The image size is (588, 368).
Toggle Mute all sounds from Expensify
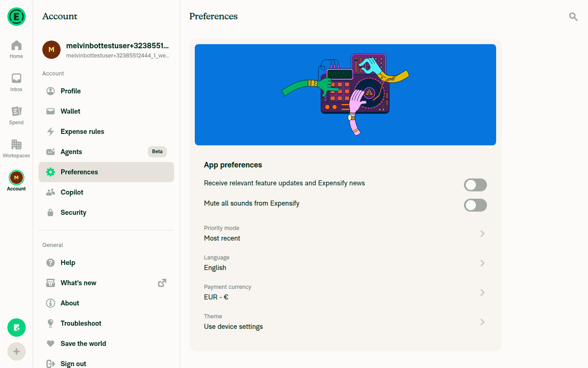coord(475,205)
